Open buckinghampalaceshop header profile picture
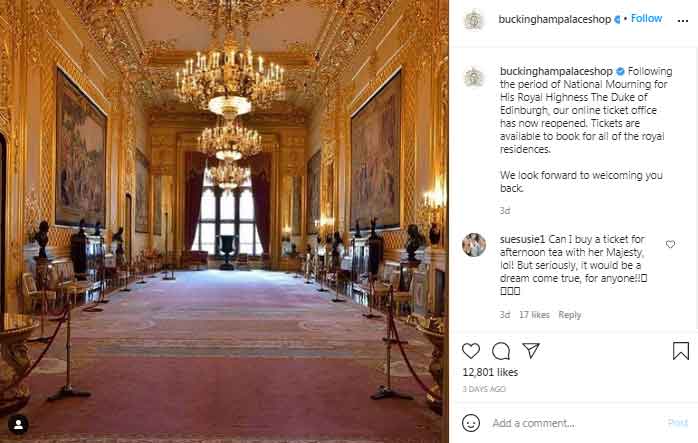 pyautogui.click(x=474, y=20)
